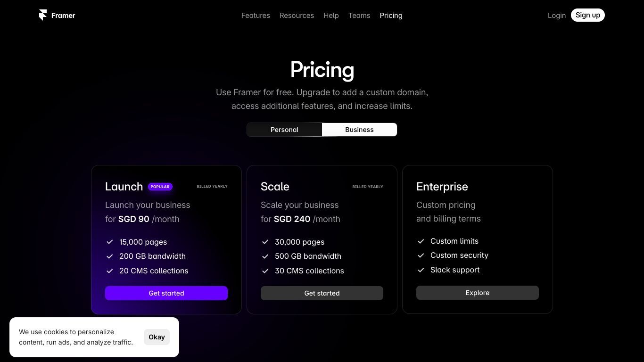Explore the Enterprise plan

[x=478, y=293]
